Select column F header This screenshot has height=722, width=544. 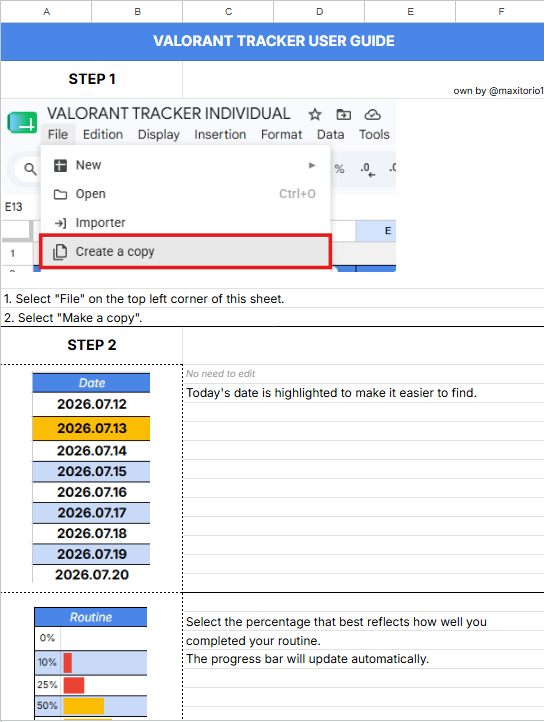(500, 12)
